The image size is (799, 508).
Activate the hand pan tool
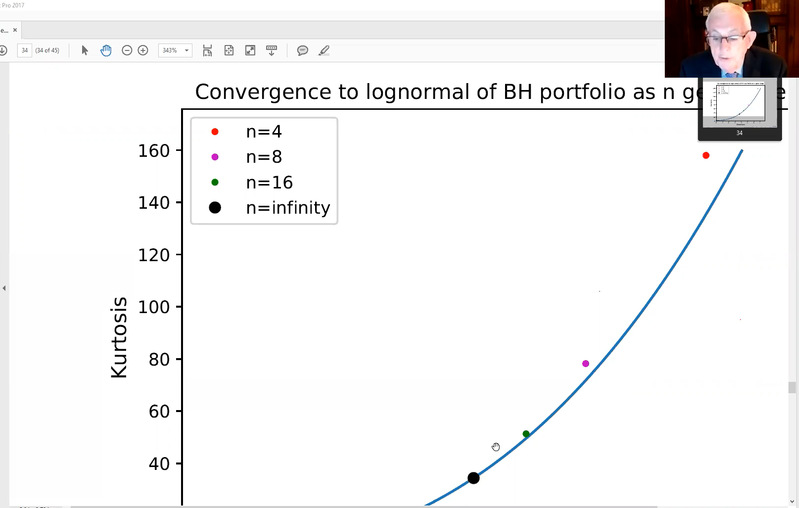[x=105, y=50]
